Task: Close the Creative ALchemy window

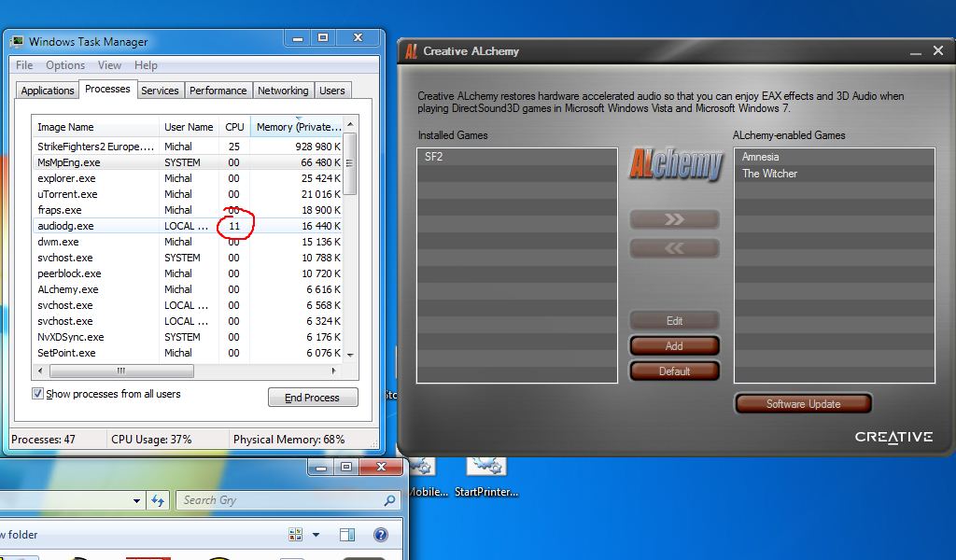Action: click(x=938, y=51)
